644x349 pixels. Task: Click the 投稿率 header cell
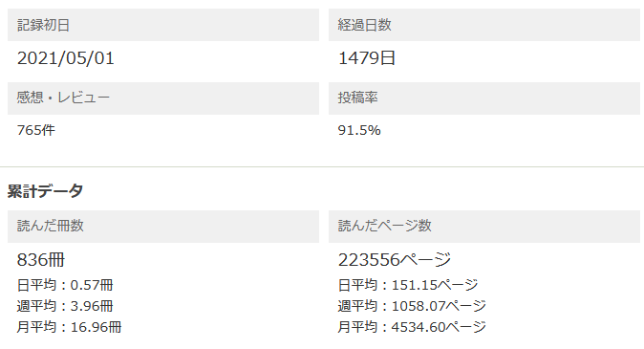click(484, 98)
